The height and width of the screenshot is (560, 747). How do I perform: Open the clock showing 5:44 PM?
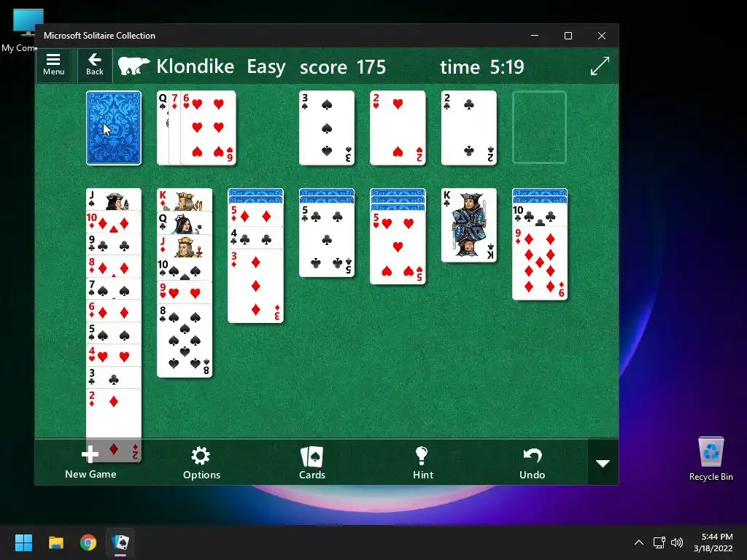click(713, 542)
